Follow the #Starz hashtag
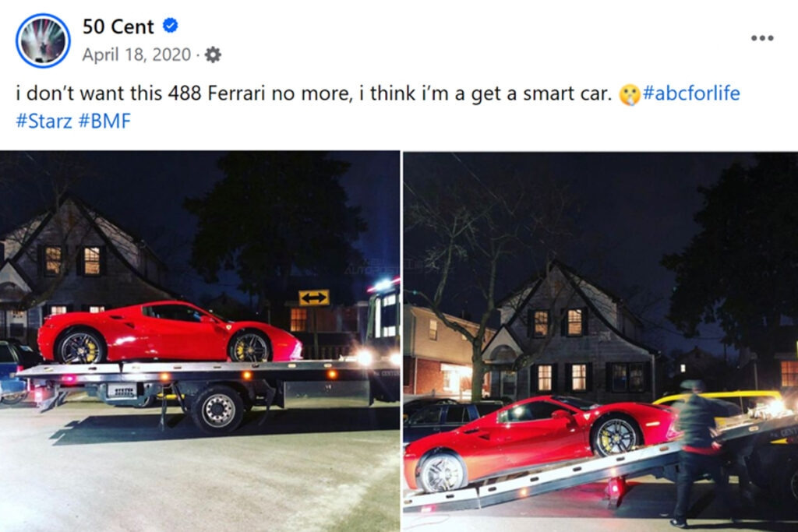 [44, 121]
